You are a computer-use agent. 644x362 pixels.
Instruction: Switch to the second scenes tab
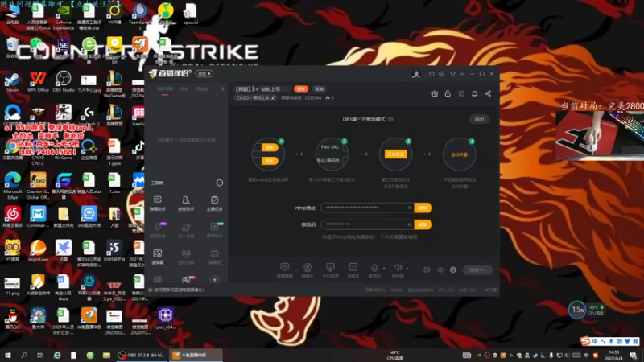click(184, 89)
